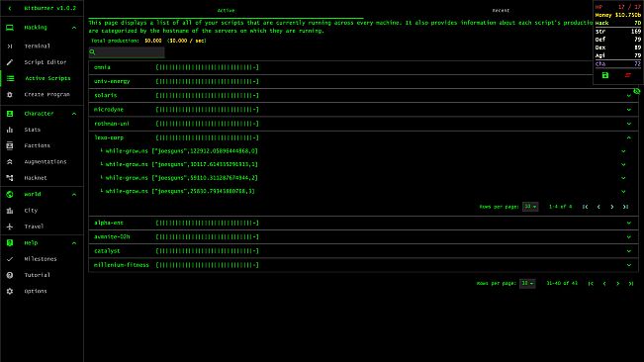Open the Augmentations page
The height and width of the screenshot is (362, 644).
pos(42,161)
